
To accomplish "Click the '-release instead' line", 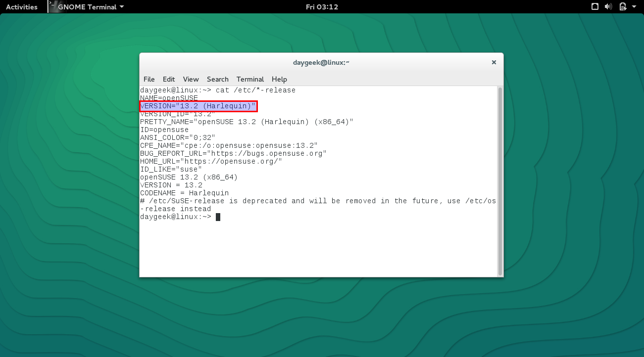I will [x=175, y=209].
